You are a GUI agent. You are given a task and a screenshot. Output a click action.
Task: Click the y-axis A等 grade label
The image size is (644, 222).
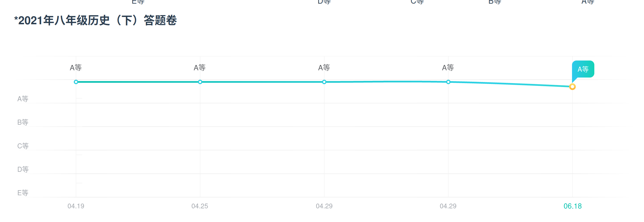pyautogui.click(x=23, y=99)
